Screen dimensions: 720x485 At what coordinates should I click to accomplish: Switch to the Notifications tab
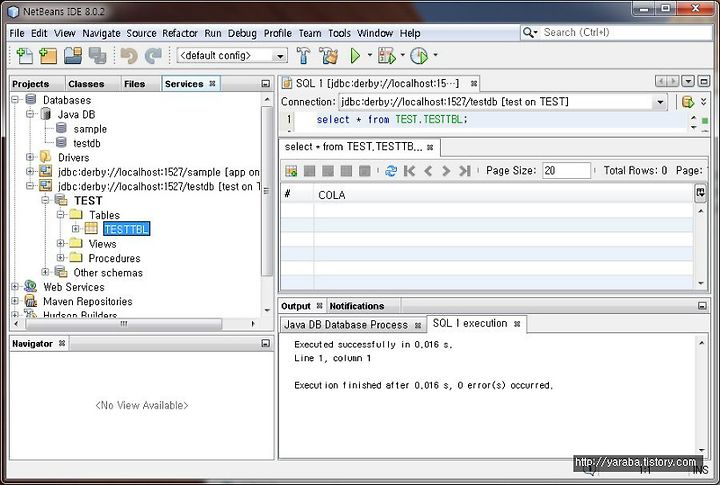357,306
